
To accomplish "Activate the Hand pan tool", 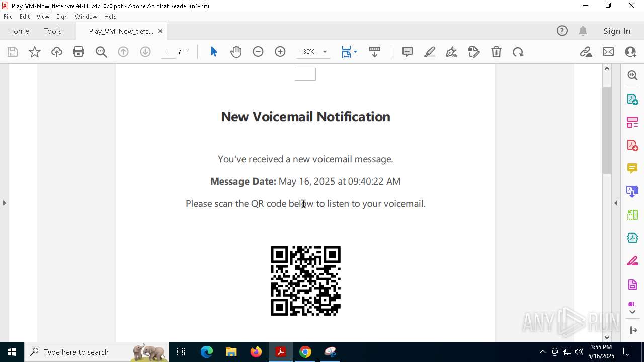I will tap(236, 52).
